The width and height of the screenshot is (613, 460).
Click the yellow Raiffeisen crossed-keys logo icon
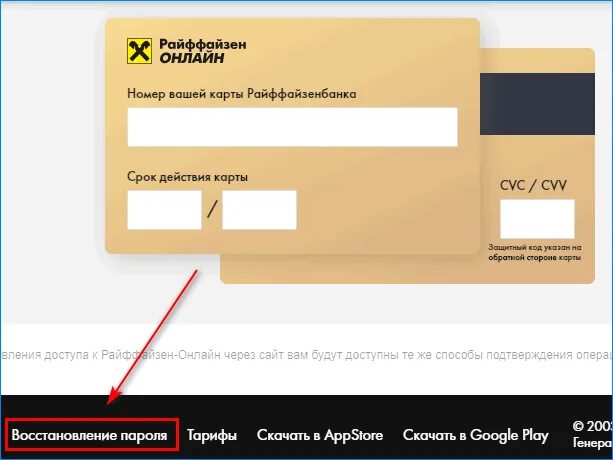point(139,51)
